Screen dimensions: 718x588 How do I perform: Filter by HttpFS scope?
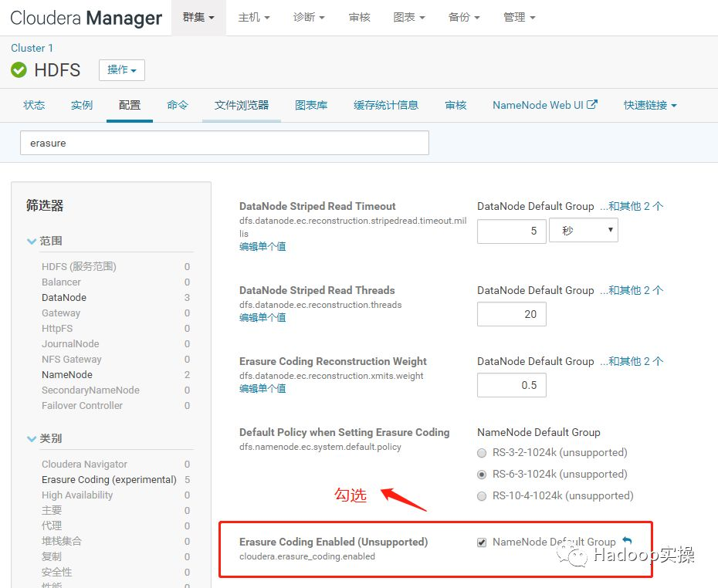point(57,329)
